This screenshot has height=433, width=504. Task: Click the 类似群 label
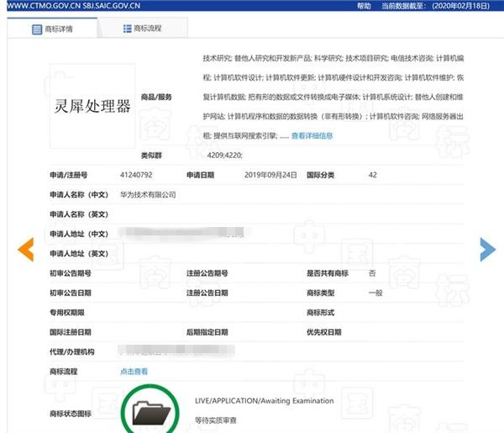tap(151, 156)
